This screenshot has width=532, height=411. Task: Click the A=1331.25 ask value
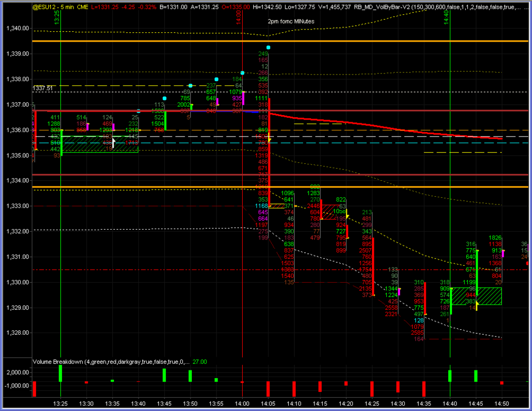[204, 7]
